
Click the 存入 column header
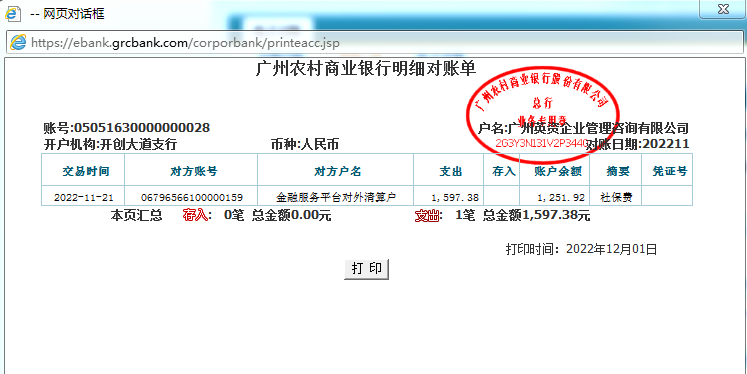pyautogui.click(x=502, y=170)
